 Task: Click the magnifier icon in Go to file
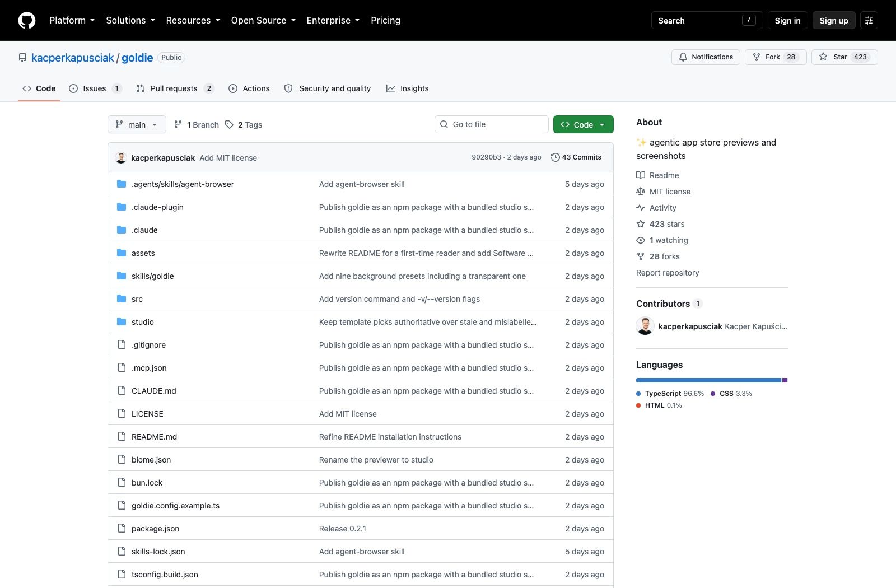click(x=444, y=124)
